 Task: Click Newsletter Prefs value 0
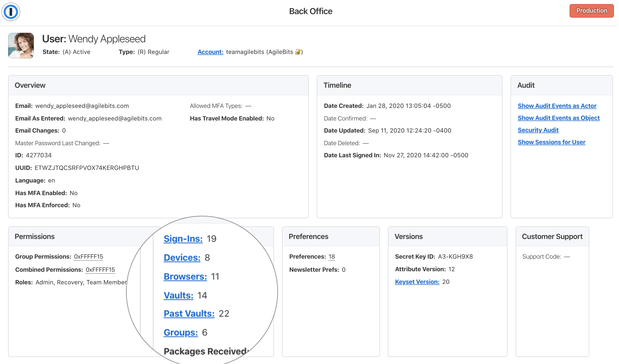coord(344,270)
